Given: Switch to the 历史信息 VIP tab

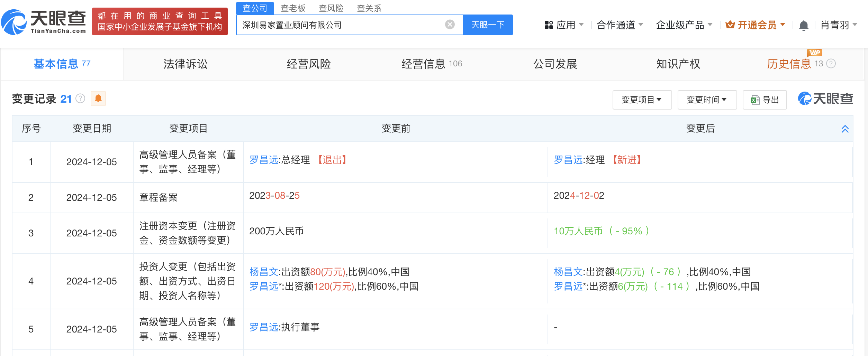Looking at the screenshot, I should (801, 64).
